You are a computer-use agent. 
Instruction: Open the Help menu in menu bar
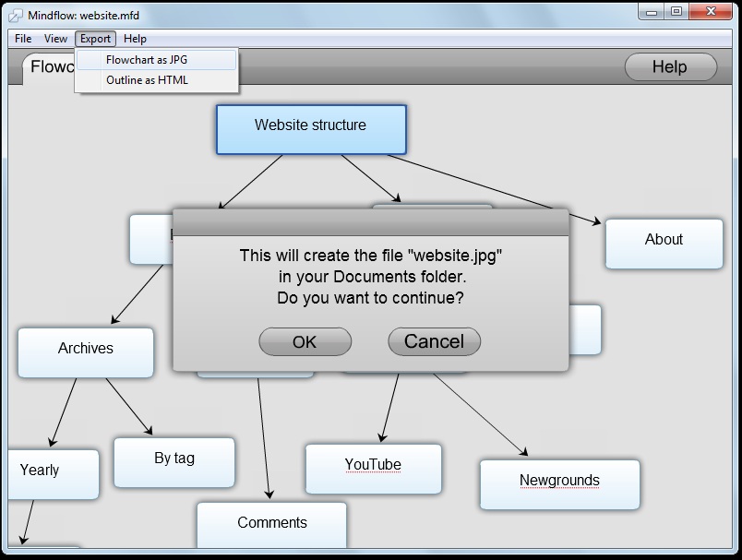click(135, 39)
